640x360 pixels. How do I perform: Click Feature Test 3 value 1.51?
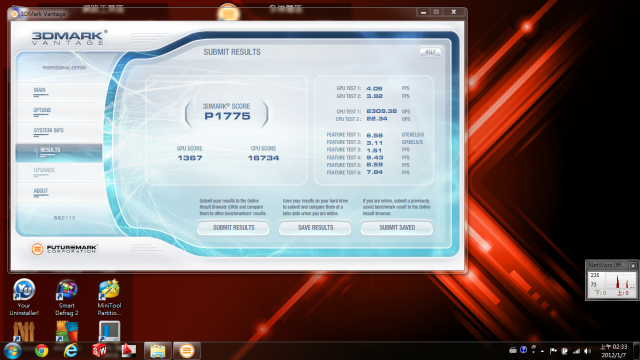(x=374, y=150)
